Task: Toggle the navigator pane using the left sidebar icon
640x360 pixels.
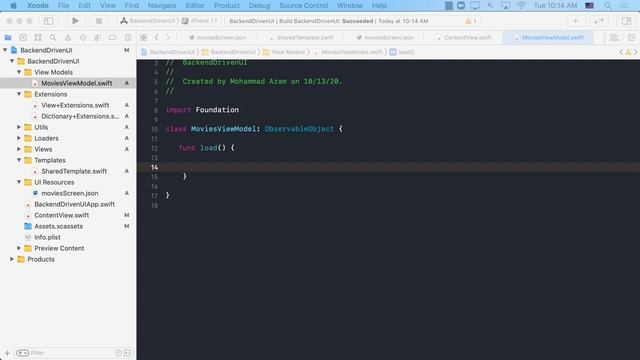Action: pos(48,21)
